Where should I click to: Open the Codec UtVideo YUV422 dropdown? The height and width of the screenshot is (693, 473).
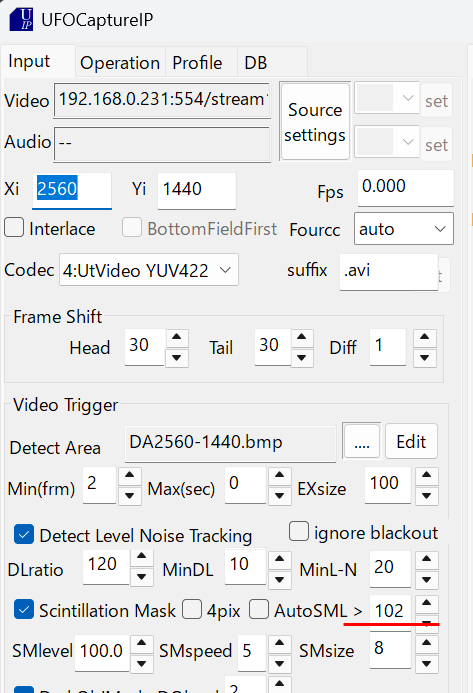click(149, 270)
